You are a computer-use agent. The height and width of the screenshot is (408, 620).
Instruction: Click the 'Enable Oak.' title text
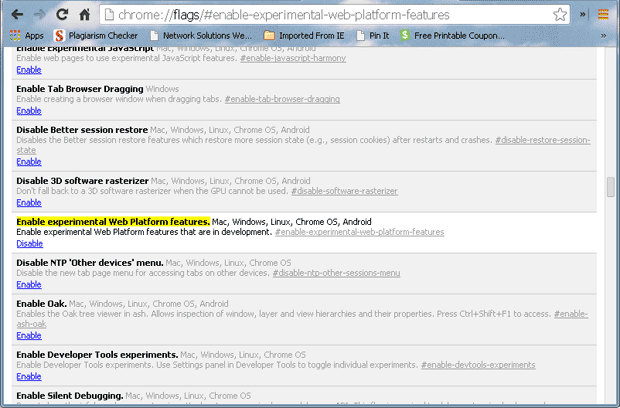[42, 304]
